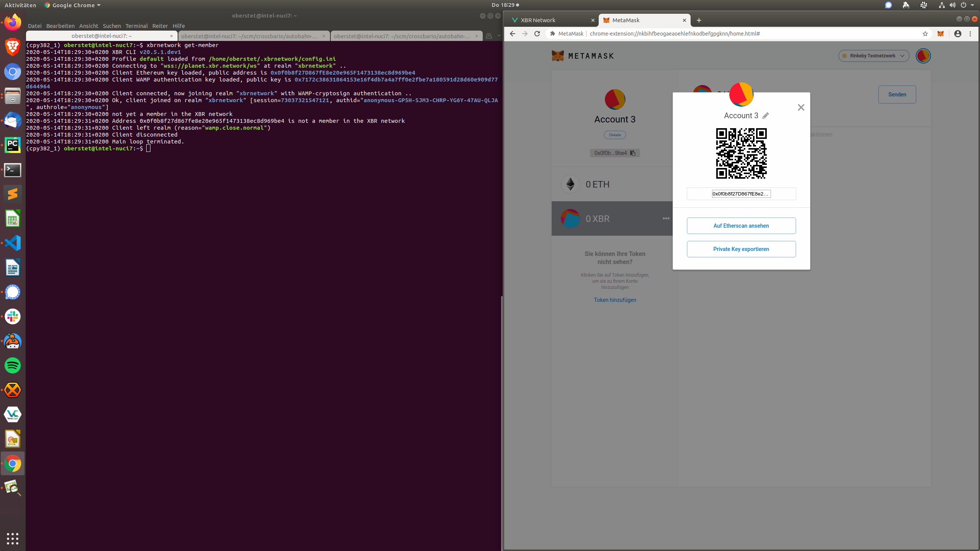Click the Token hinzufügen link
Screen dimensions: 980x551
pyautogui.click(x=615, y=300)
